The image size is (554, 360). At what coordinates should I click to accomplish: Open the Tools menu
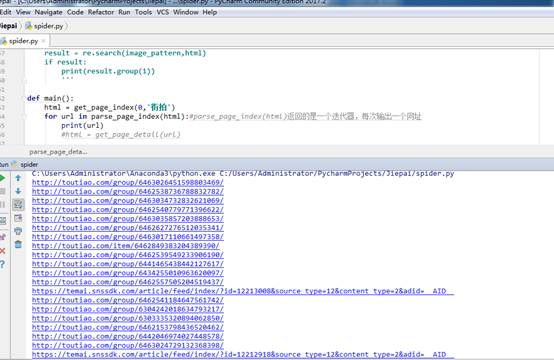click(143, 12)
